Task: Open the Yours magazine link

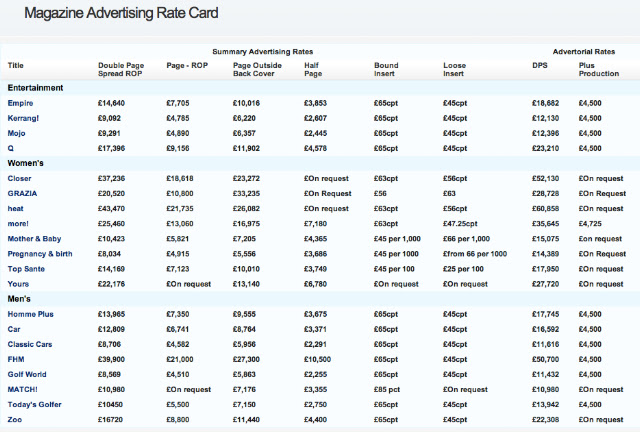Action: coord(18,284)
